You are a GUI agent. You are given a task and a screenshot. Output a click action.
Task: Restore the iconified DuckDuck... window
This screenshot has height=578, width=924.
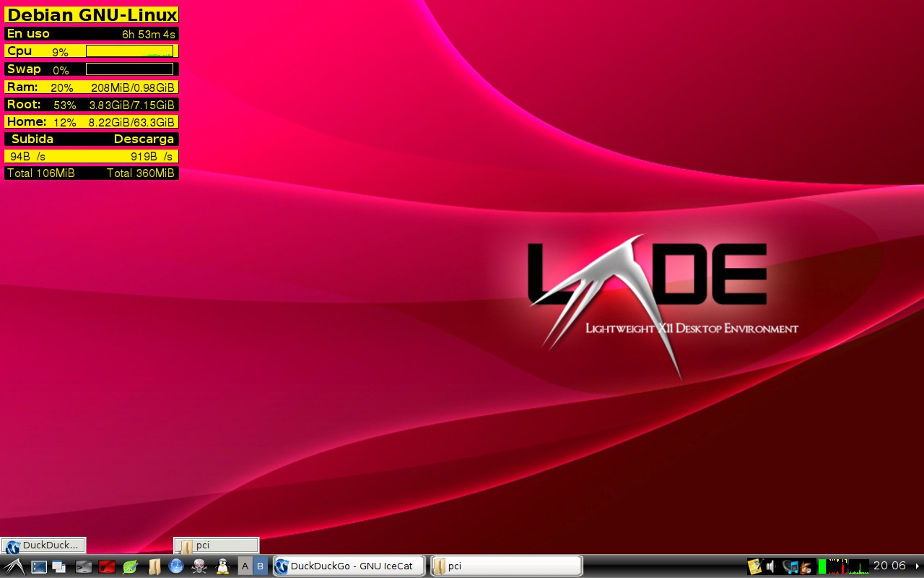[x=43, y=545]
